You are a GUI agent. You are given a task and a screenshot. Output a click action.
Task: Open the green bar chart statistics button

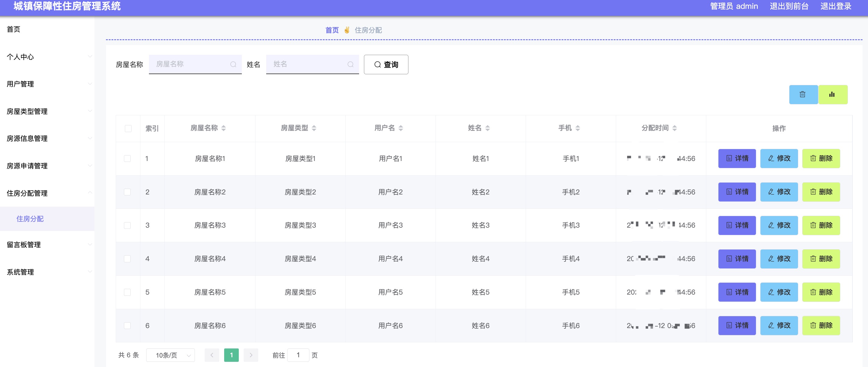click(833, 94)
